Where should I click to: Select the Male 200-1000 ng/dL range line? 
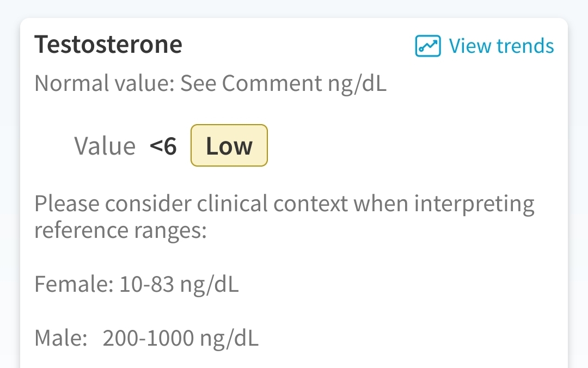(146, 338)
